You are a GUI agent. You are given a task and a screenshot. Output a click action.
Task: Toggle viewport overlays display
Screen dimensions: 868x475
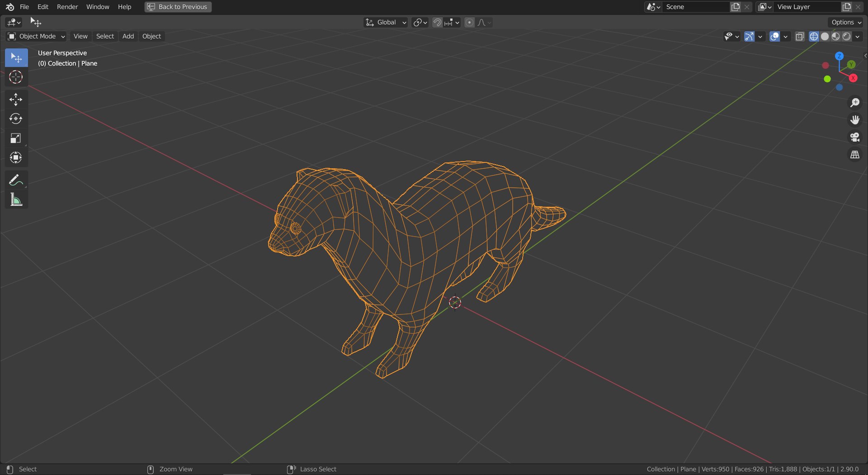pos(775,37)
